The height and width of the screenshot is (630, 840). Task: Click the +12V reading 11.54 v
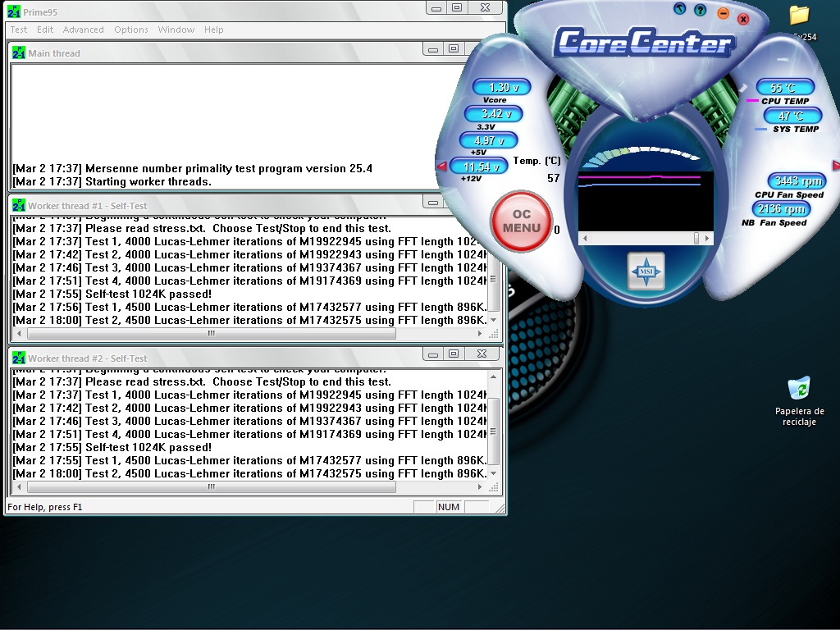[478, 167]
